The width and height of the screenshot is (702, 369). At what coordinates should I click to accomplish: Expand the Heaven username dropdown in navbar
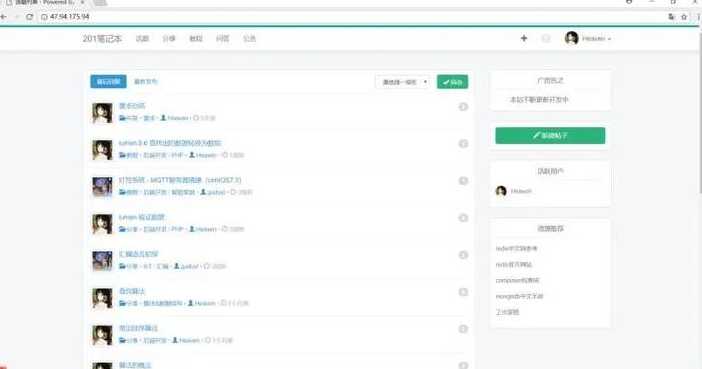[x=596, y=39]
